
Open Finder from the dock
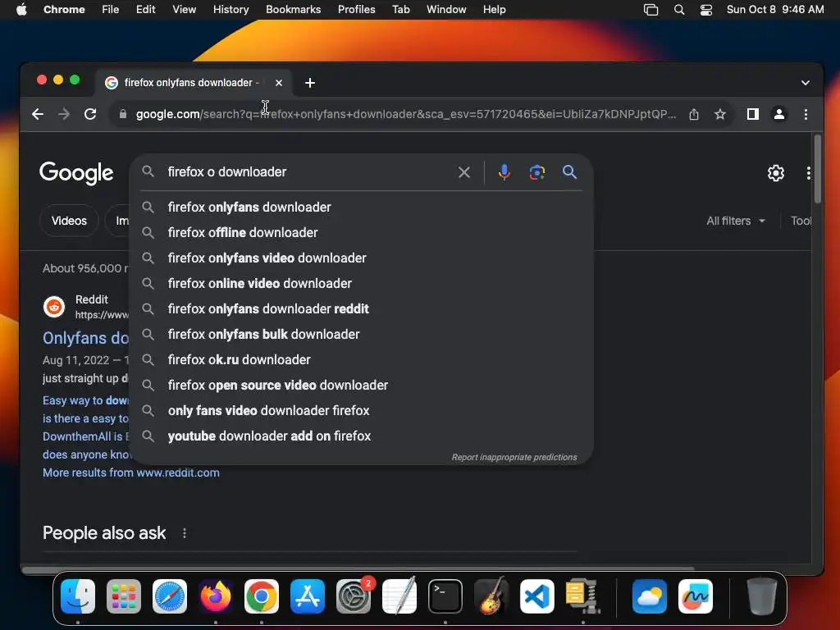78,596
